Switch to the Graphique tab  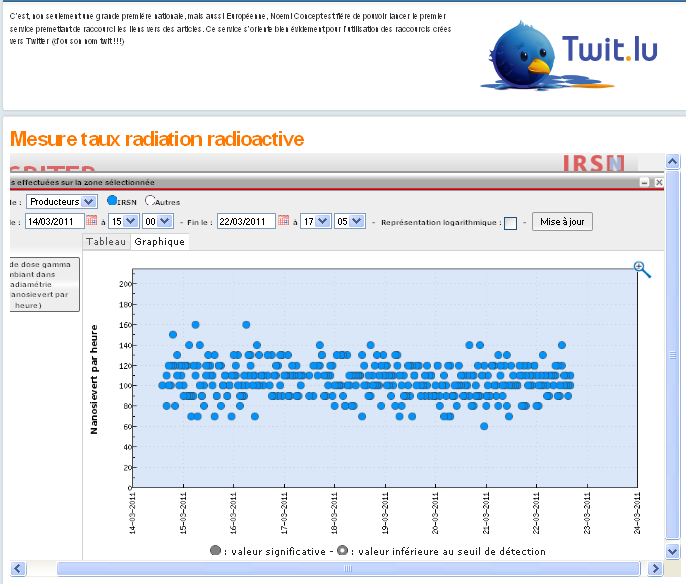pyautogui.click(x=160, y=242)
